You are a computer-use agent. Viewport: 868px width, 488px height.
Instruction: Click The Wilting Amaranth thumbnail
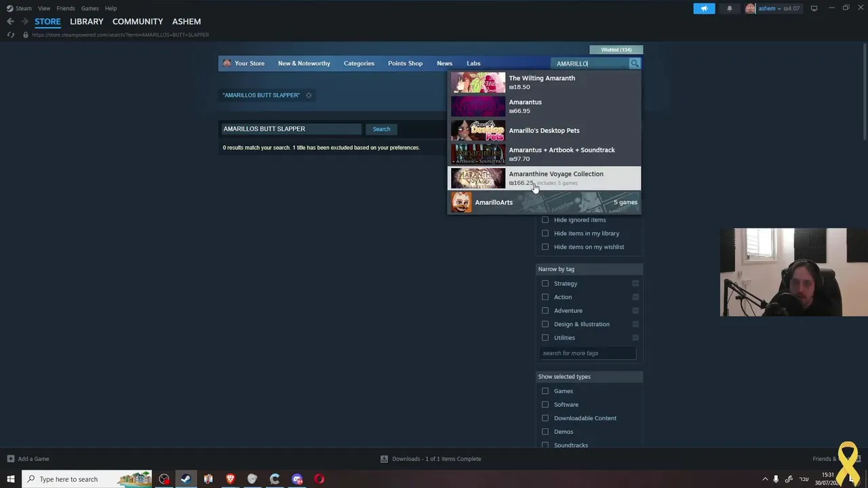click(x=478, y=83)
